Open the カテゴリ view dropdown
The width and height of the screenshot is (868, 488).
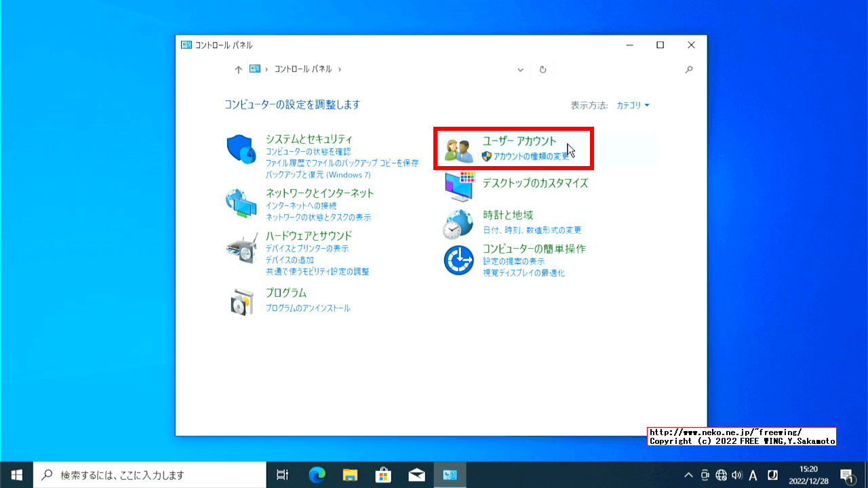632,105
